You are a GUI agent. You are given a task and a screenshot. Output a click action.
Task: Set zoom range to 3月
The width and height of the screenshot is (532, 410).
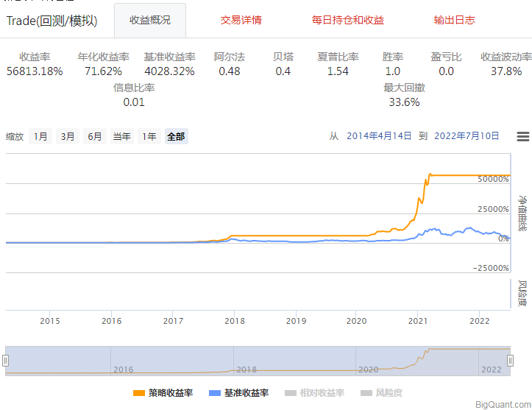(68, 136)
